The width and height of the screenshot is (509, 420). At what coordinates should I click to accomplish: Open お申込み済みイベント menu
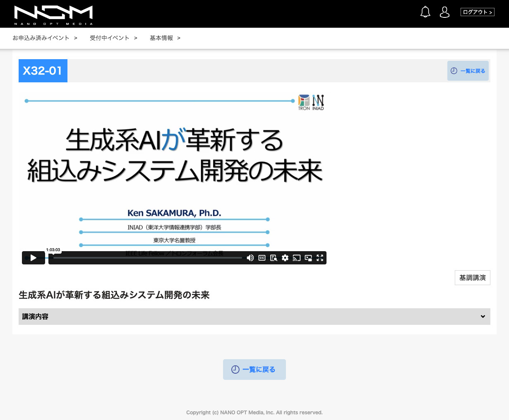pyautogui.click(x=45, y=38)
